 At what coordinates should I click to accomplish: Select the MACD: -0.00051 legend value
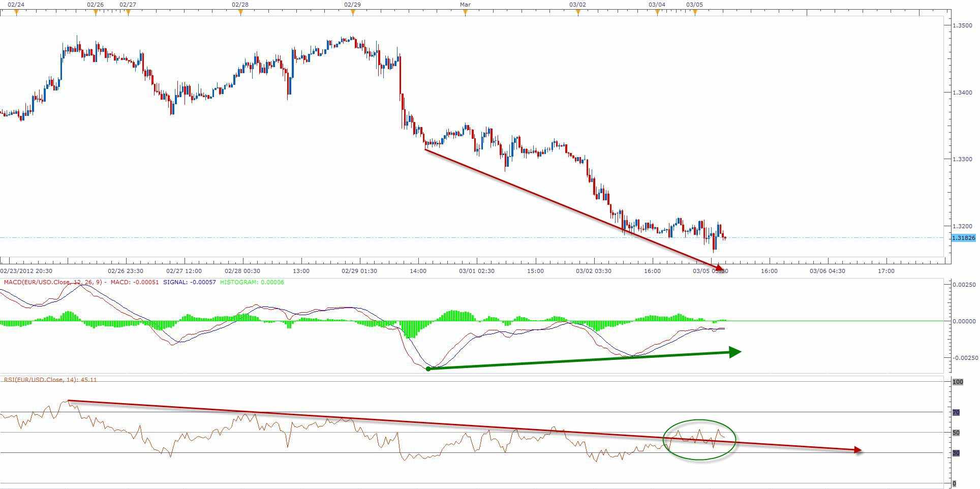pos(135,282)
